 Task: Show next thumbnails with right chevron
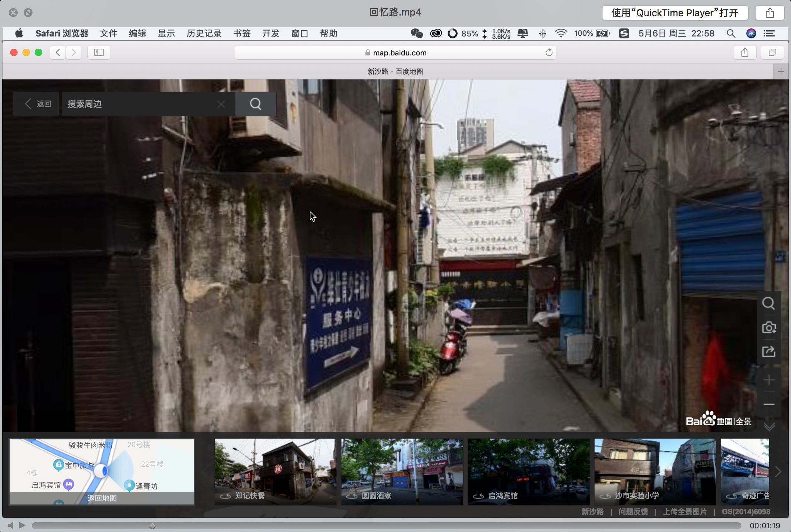(x=778, y=472)
